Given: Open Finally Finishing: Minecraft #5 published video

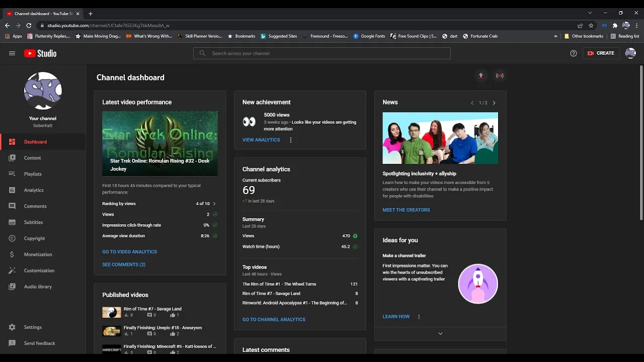Looking at the screenshot, I should pos(170,346).
